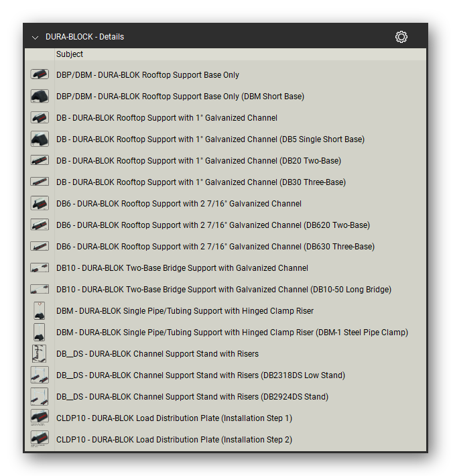The height and width of the screenshot is (476, 451).
Task: Click thumbnail icon for DBM-1 Steel Pipe Clamp
Action: [39, 332]
